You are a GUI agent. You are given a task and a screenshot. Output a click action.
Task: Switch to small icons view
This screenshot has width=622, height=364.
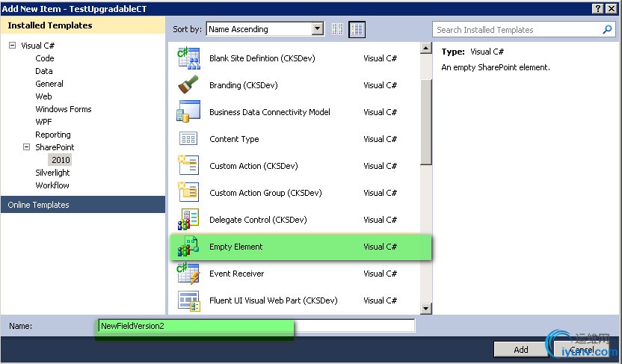coord(337,29)
